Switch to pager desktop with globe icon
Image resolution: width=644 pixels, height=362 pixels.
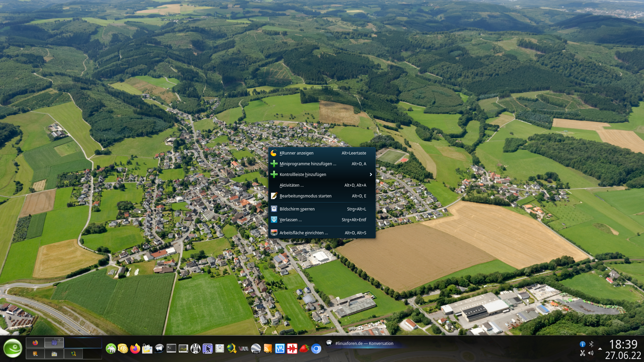pyautogui.click(x=73, y=354)
